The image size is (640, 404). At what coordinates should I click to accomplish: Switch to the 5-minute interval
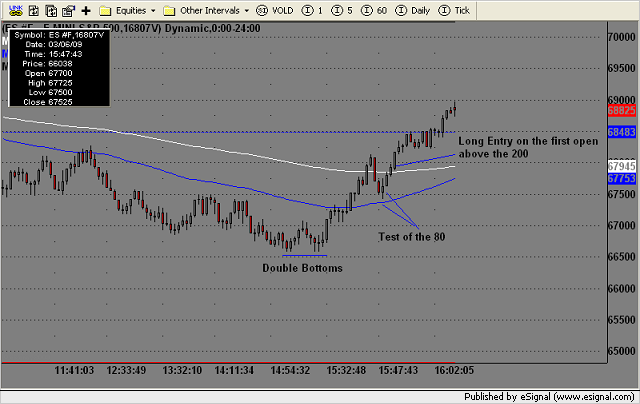click(x=350, y=11)
